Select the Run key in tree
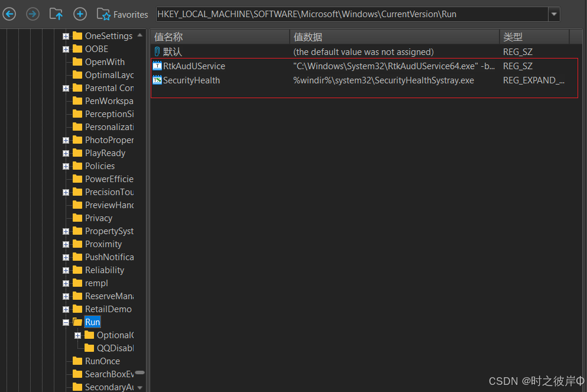 click(x=92, y=322)
